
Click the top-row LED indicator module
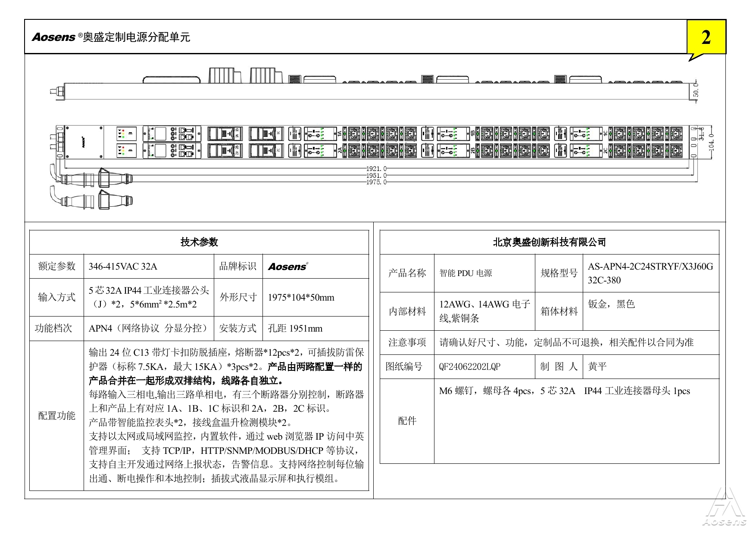126,133
